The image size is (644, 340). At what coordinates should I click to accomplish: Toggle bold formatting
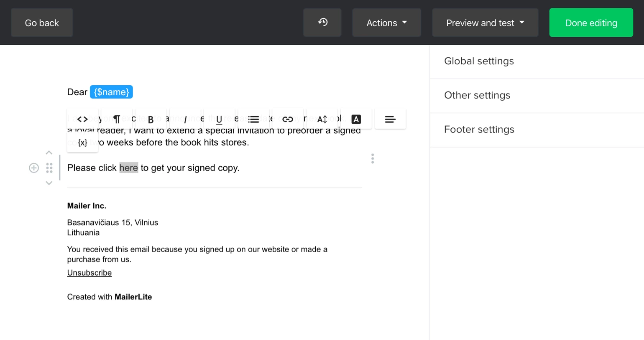pos(151,119)
